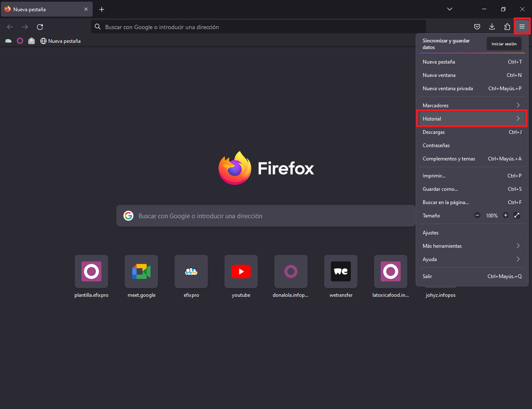Open the WeTransfer shortcut tile

(341, 271)
